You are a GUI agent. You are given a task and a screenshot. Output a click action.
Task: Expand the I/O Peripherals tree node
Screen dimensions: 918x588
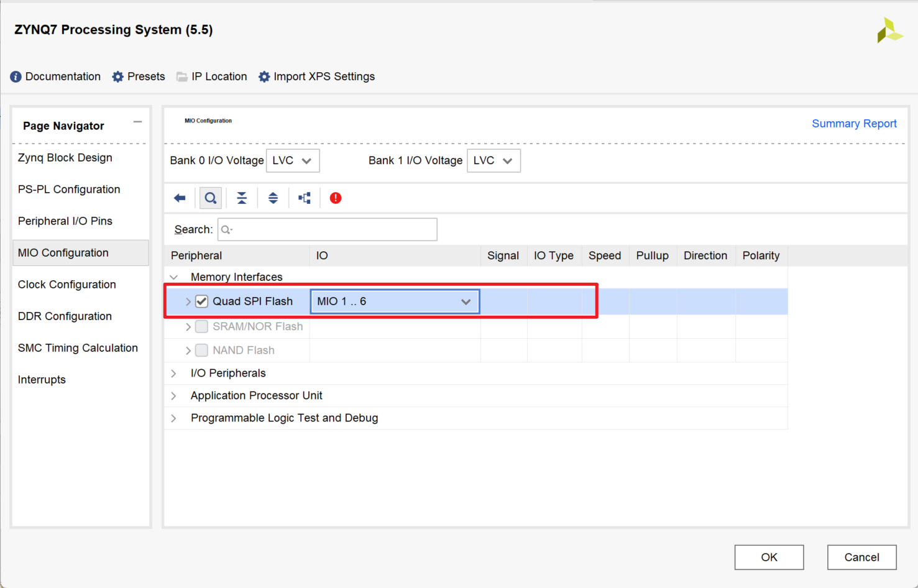click(x=174, y=374)
